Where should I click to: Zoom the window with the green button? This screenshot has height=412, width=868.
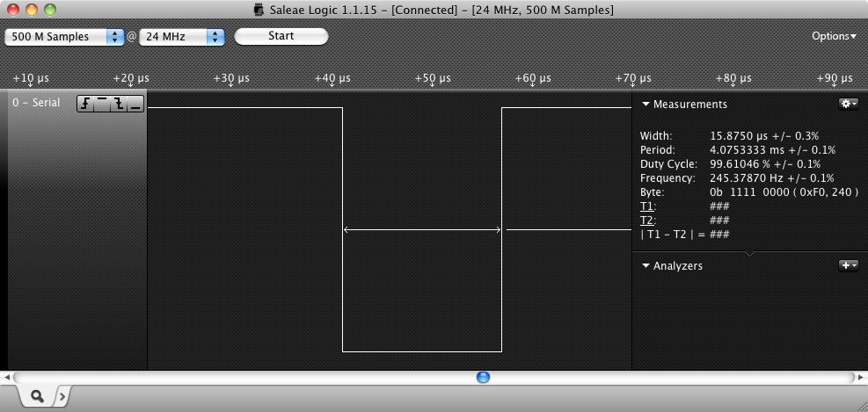(50, 10)
